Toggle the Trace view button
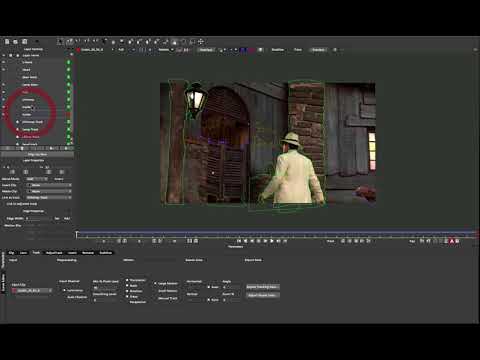This screenshot has width=480, height=360. point(298,50)
